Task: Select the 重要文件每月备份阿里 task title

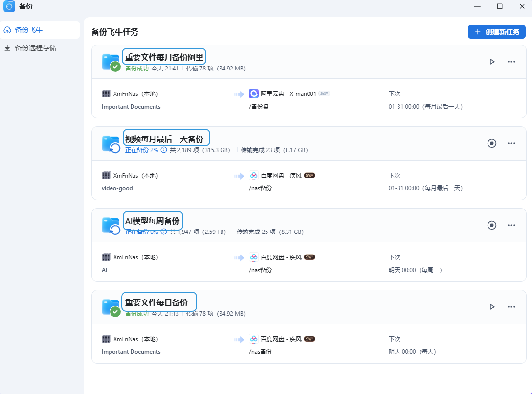Action: pos(164,57)
